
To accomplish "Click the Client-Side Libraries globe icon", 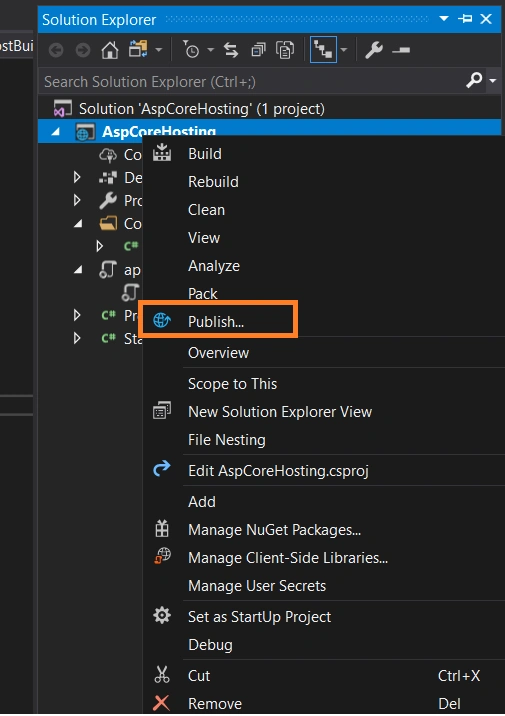I will click(x=162, y=556).
